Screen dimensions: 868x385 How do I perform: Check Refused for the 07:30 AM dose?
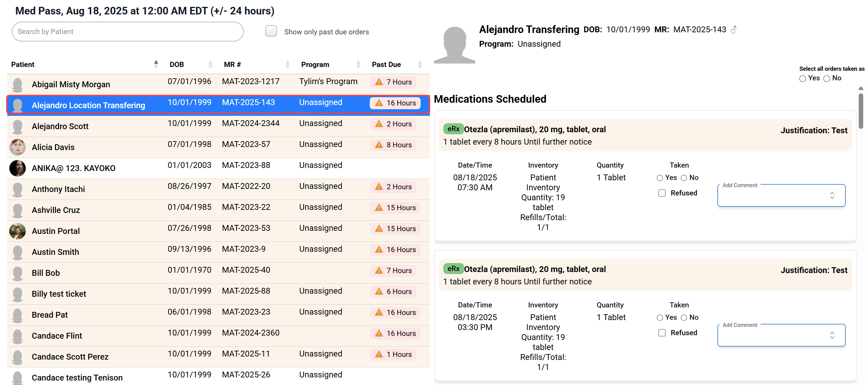pyautogui.click(x=662, y=193)
